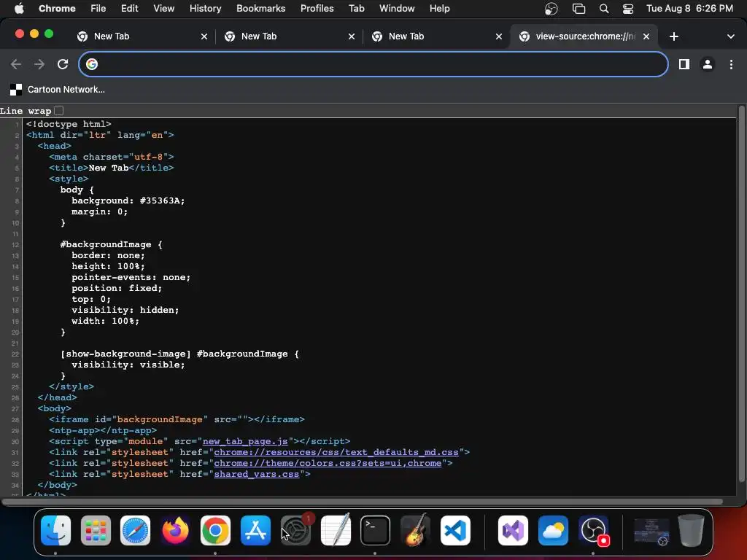Viewport: 747px width, 560px height.
Task: Open Launchpad from the Dock
Action: (96, 531)
